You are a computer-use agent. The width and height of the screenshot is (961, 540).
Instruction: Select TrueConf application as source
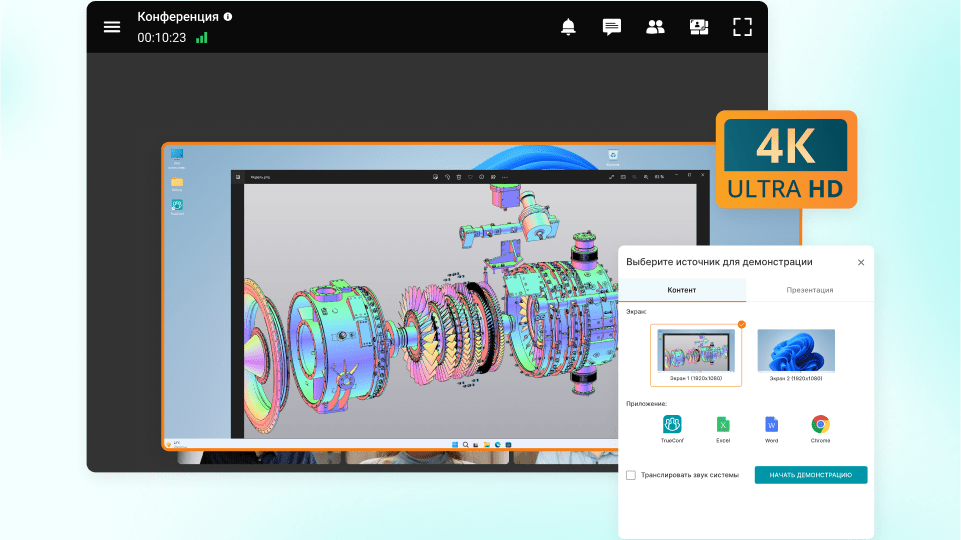tap(672, 425)
